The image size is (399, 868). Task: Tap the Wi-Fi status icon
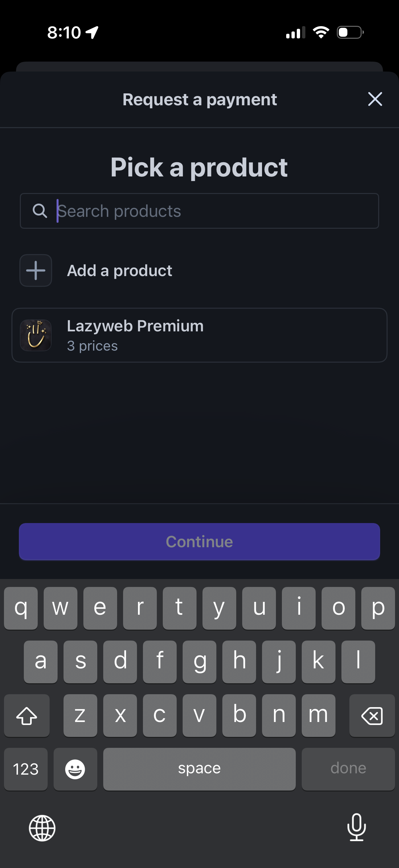point(321,32)
